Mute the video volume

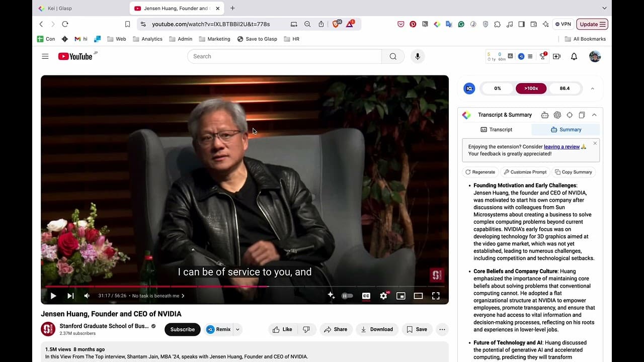coord(87,296)
